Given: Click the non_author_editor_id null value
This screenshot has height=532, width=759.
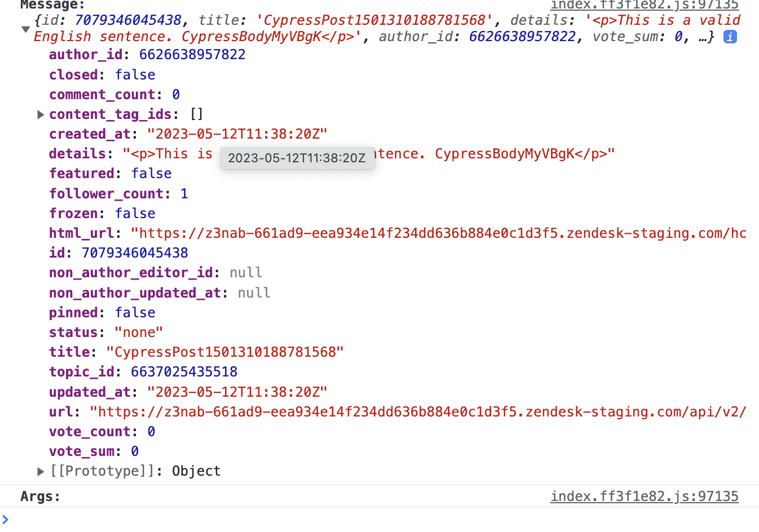Looking at the screenshot, I should pos(246,273).
